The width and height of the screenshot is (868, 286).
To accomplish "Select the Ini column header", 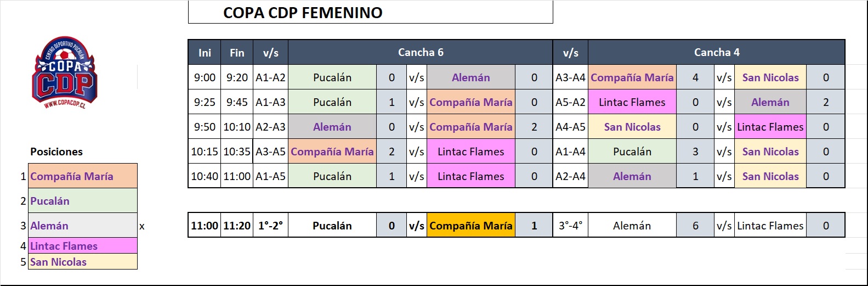I will coord(205,53).
